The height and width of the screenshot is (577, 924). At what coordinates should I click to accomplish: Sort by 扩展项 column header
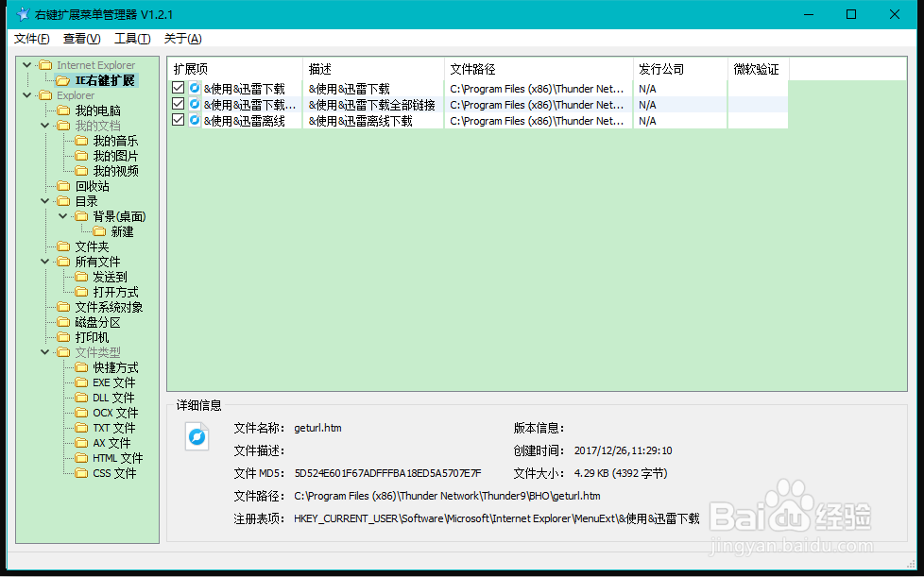[x=235, y=69]
